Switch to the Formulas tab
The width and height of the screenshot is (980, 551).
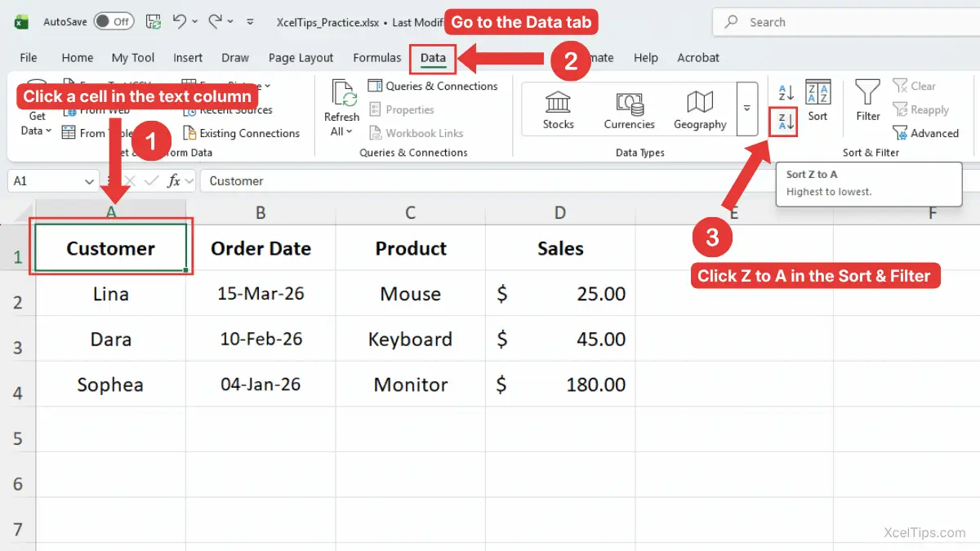[x=377, y=58]
